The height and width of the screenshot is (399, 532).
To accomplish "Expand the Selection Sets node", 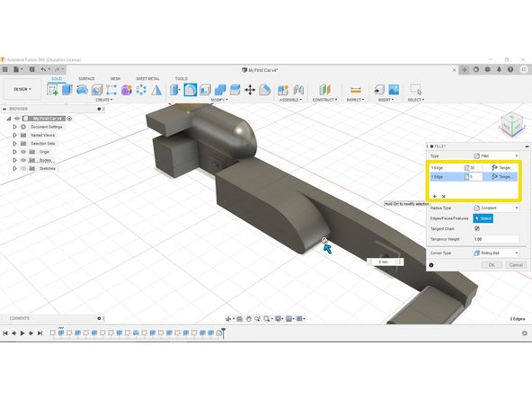I will point(14,143).
